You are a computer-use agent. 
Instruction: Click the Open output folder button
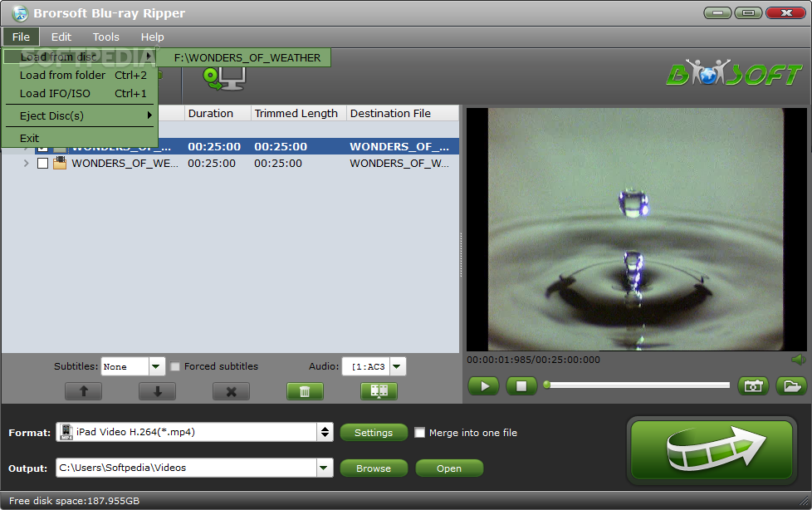449,468
